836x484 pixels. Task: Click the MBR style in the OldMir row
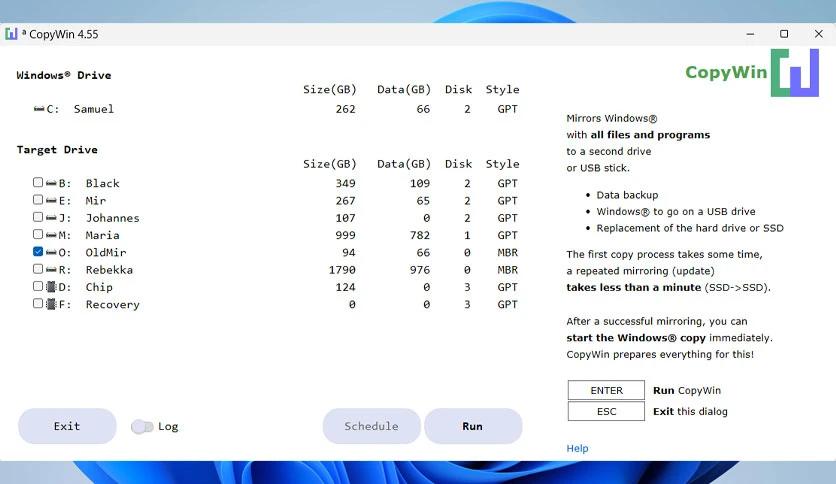click(x=508, y=253)
